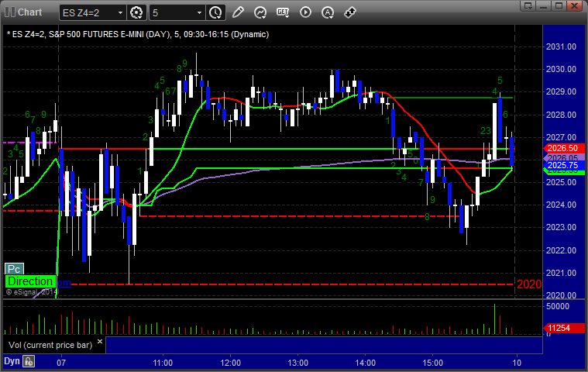Open the gear settings icon in toolbar
588x372 pixels.
[x=136, y=12]
